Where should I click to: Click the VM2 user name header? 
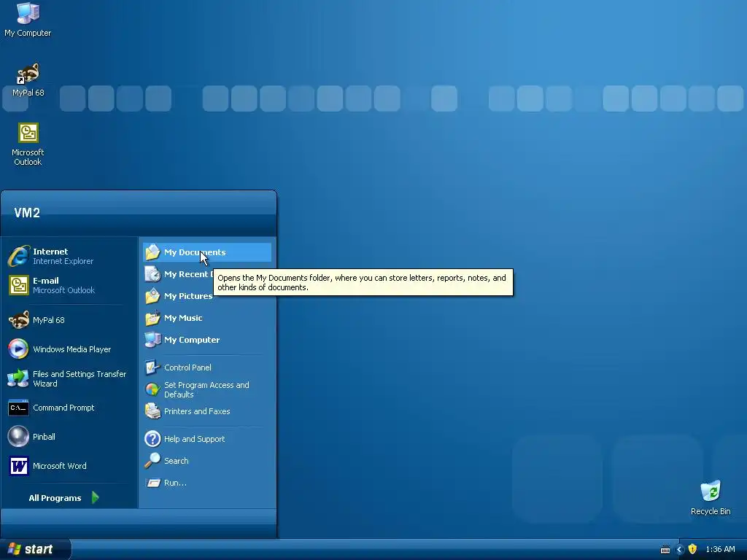[x=27, y=213]
